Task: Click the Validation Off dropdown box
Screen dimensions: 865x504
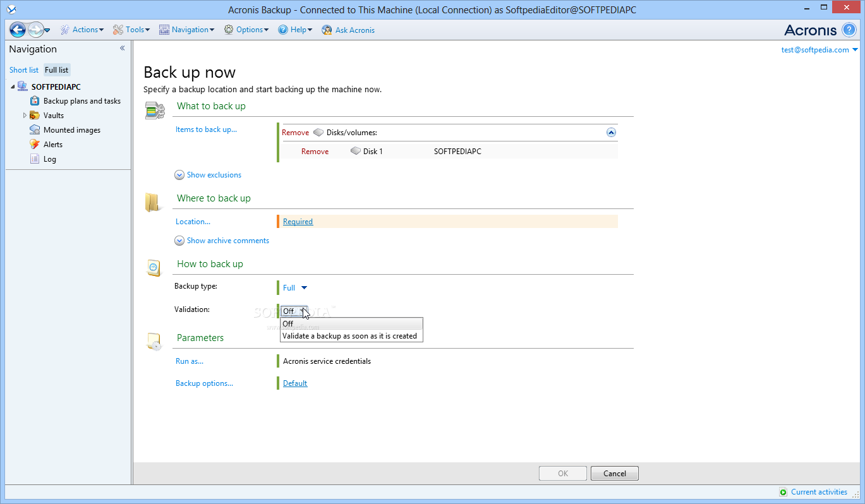Action: point(294,311)
